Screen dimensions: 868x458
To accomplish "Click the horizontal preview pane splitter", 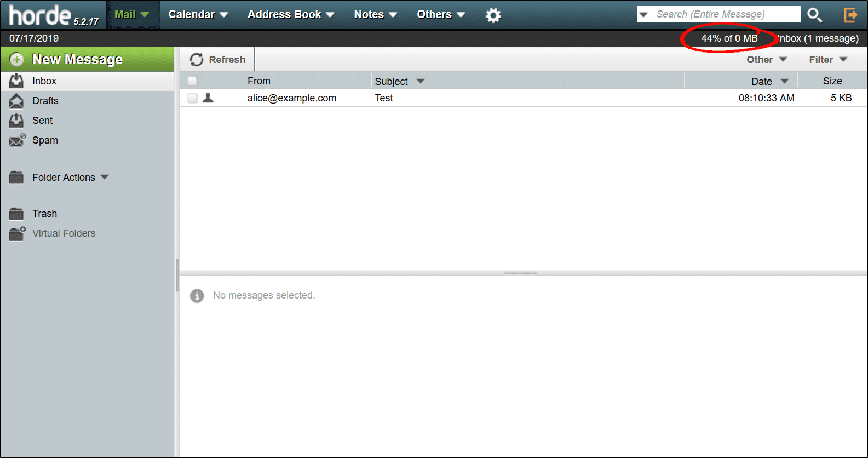I will click(x=520, y=273).
